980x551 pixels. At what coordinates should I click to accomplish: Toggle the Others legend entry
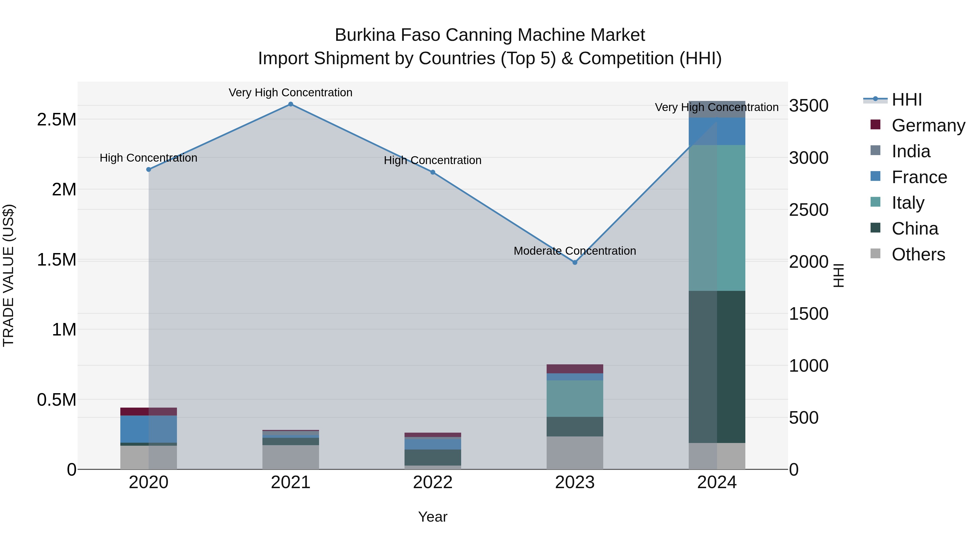907,254
